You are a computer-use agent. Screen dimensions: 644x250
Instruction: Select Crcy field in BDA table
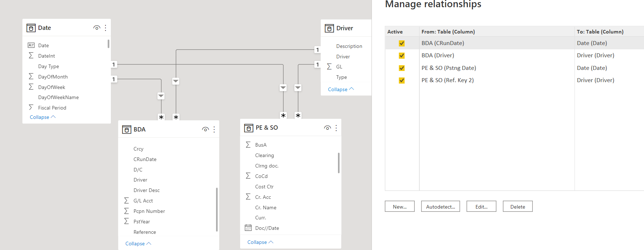[x=138, y=149]
